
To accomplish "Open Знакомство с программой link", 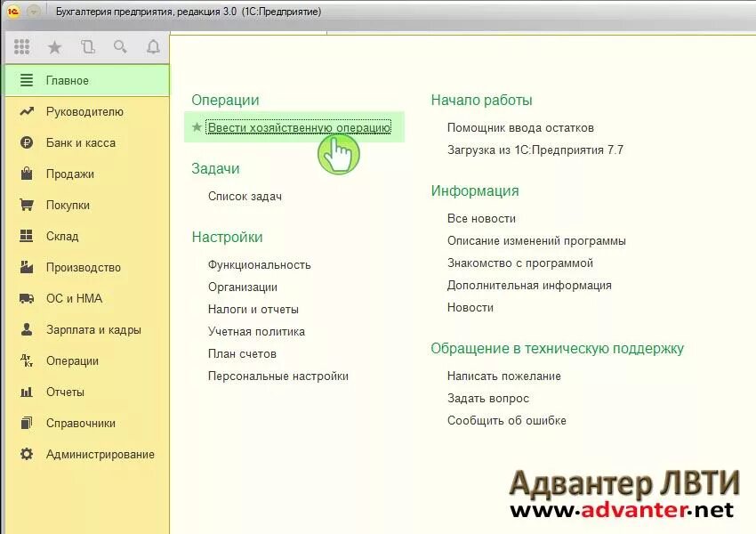I will (519, 263).
